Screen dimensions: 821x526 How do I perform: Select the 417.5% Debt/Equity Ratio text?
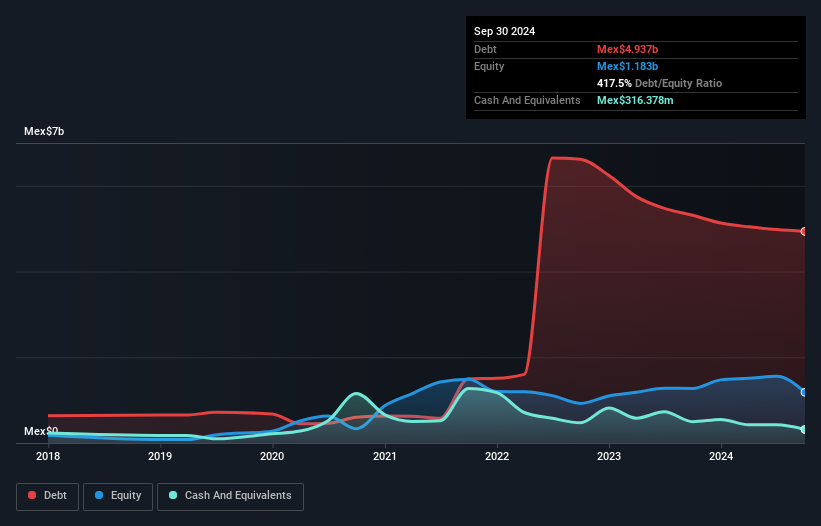tap(659, 83)
